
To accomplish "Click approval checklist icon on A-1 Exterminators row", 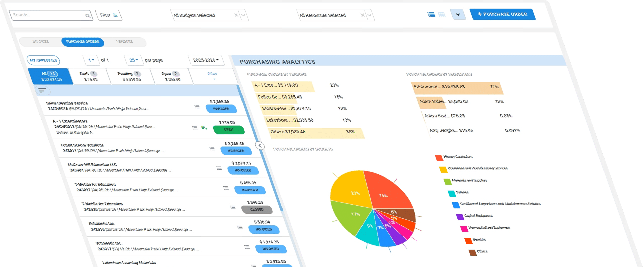I will 204,128.
